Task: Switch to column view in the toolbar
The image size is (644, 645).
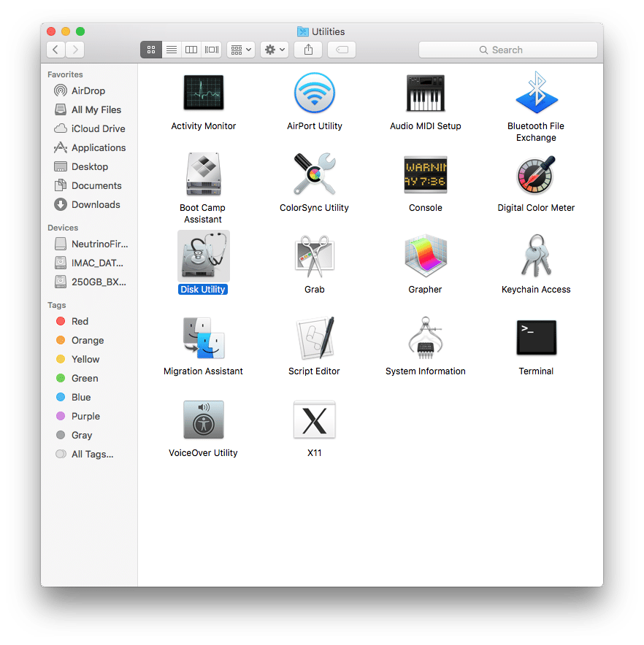Action: (191, 50)
